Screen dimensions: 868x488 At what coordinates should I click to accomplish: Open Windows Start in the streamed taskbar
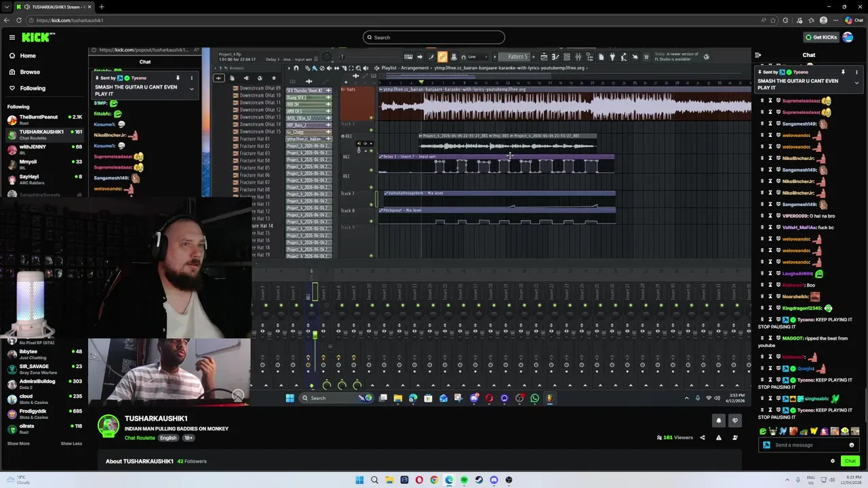(x=290, y=398)
